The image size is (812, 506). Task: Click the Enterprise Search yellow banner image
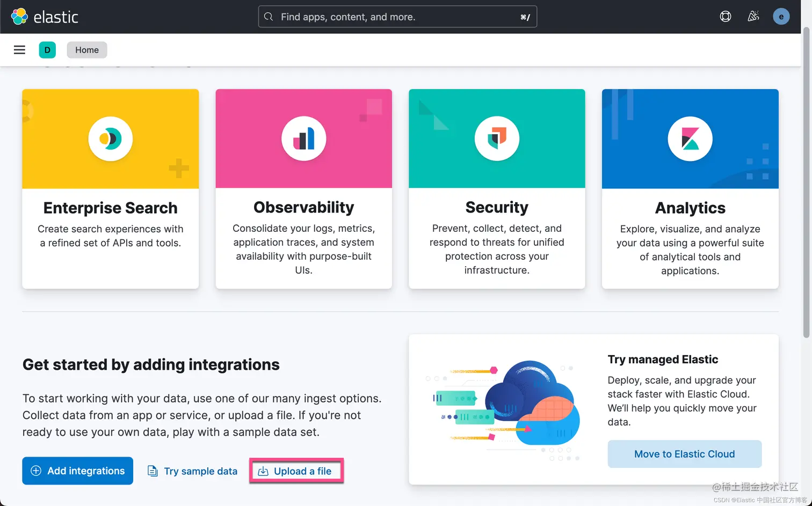pyautogui.click(x=111, y=138)
